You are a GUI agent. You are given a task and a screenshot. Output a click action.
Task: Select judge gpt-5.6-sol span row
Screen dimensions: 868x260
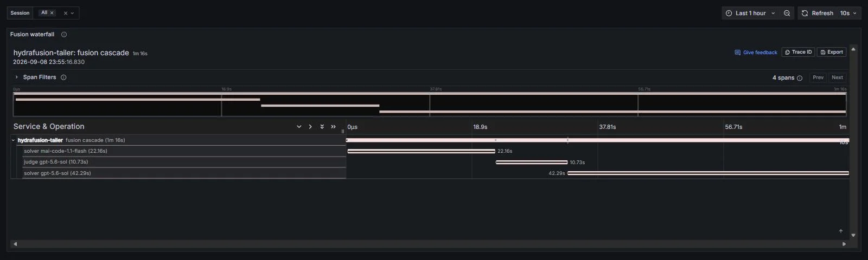184,162
